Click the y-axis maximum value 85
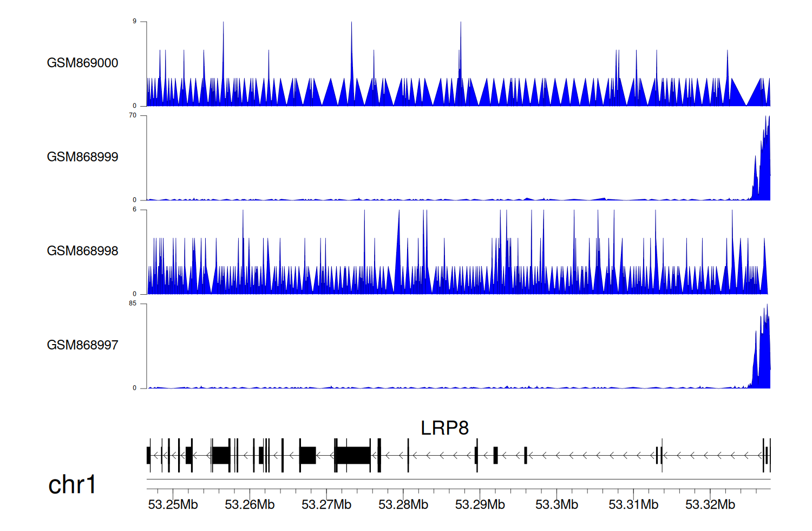The width and height of the screenshot is (812, 531). tap(133, 303)
